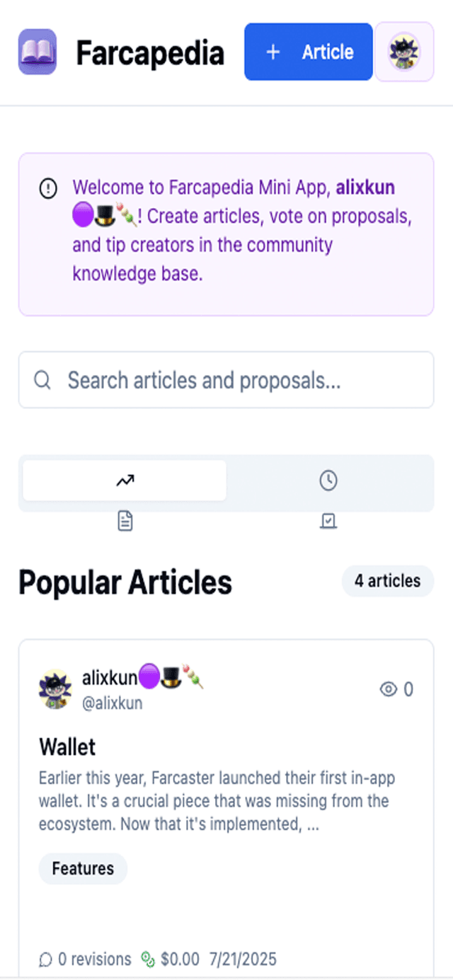
Task: Click the welcome alert info icon
Action: (x=48, y=188)
